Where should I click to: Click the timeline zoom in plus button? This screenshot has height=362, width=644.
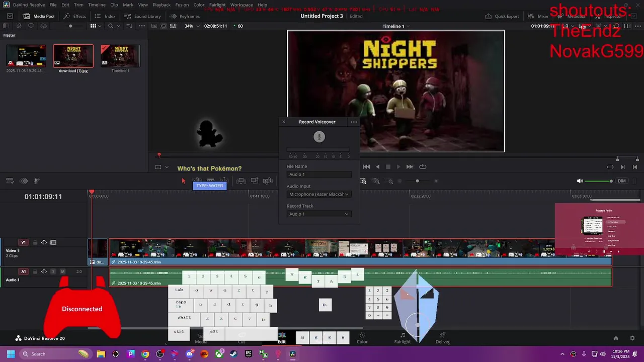coord(436,181)
